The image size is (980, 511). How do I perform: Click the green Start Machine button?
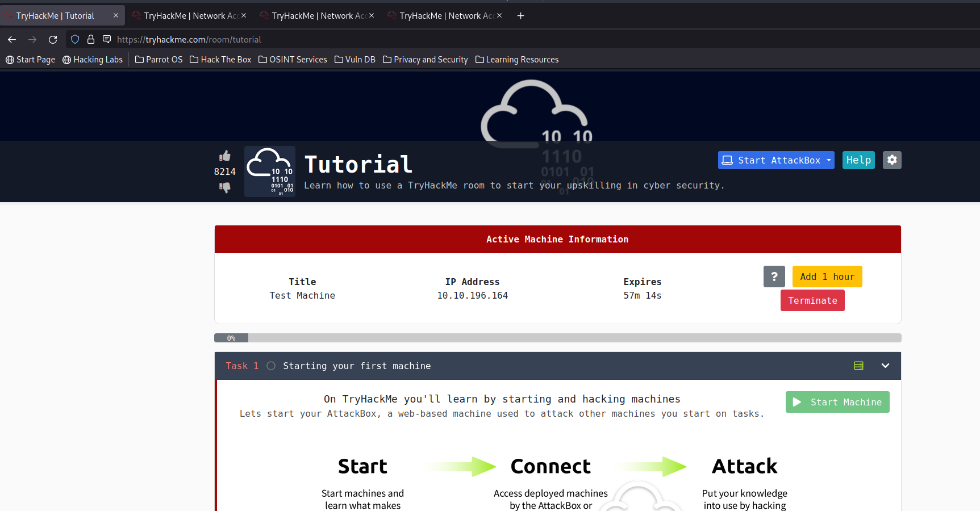point(837,402)
